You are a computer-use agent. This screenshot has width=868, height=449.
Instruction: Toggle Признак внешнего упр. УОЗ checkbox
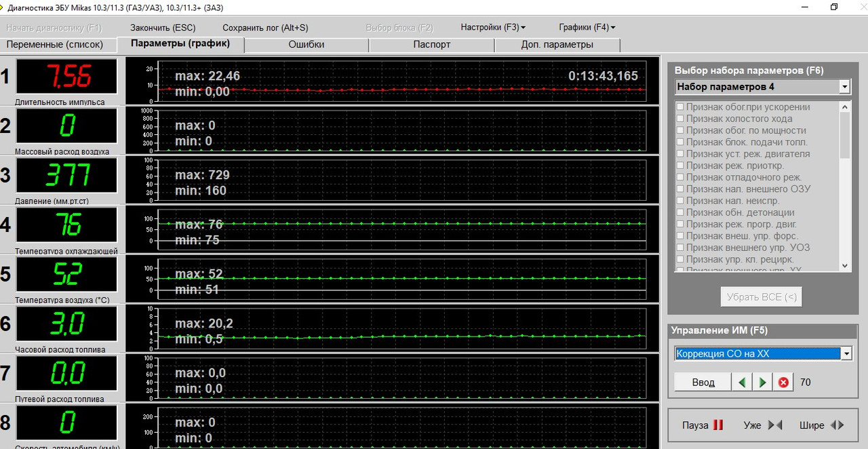pyautogui.click(x=680, y=248)
